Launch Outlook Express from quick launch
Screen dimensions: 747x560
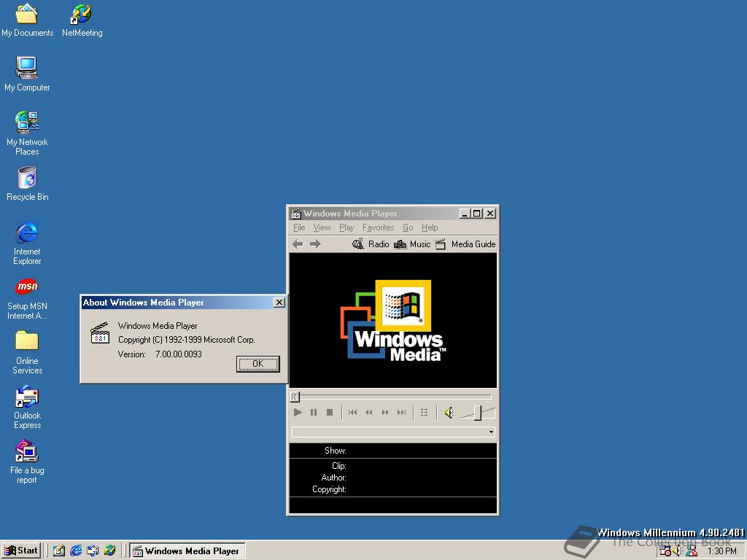[93, 551]
